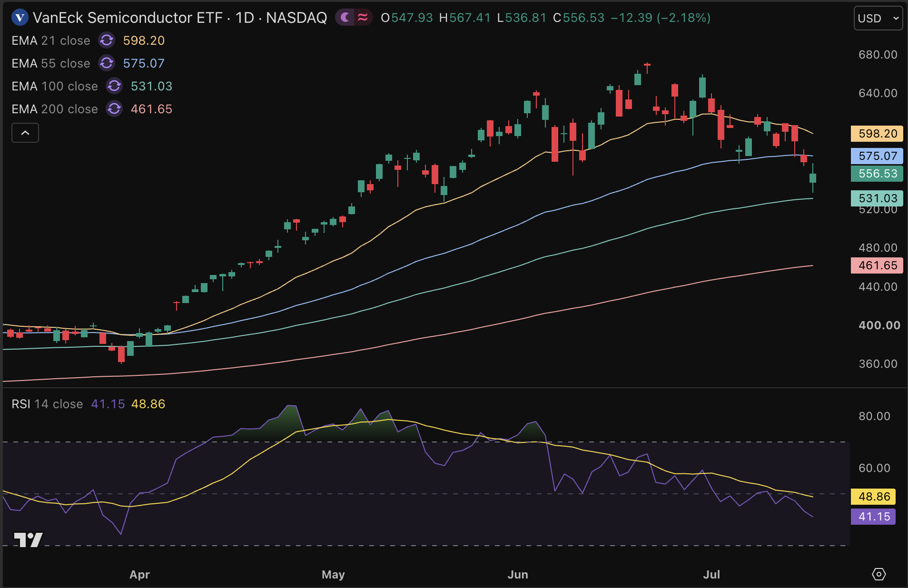Image resolution: width=908 pixels, height=588 pixels.
Task: Click the Apr label on time axis
Action: click(x=139, y=575)
